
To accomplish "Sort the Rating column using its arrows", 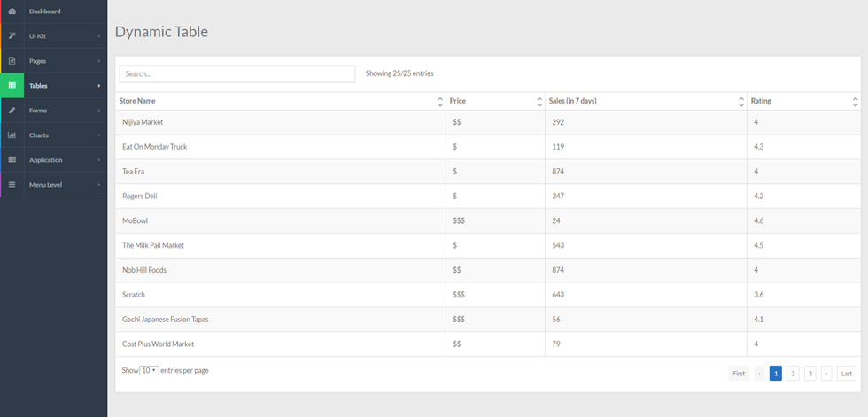I will [x=856, y=101].
